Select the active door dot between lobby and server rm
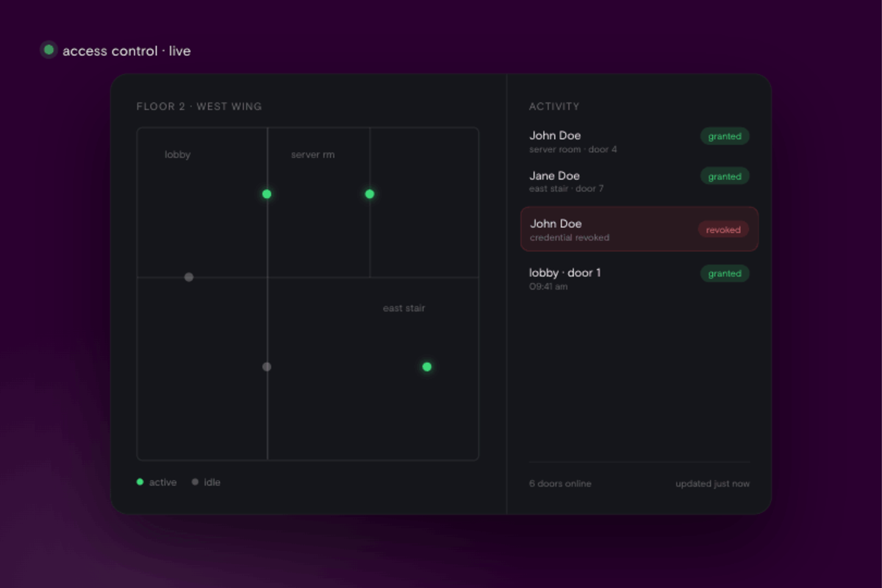882x588 pixels. pos(267,194)
